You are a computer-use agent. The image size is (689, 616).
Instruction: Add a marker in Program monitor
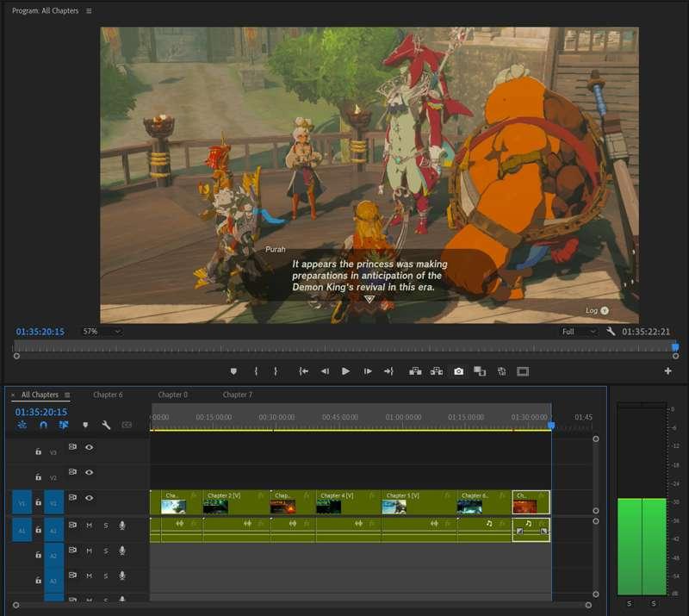(233, 371)
